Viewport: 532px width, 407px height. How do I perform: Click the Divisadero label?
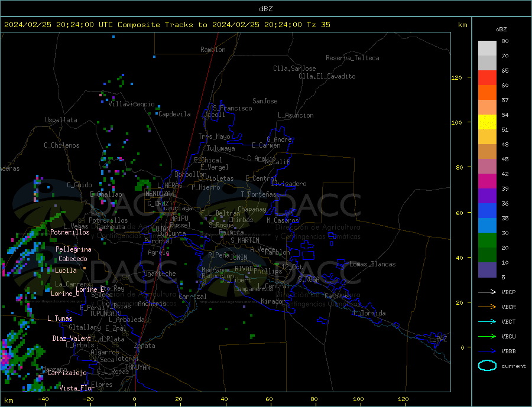click(x=288, y=184)
